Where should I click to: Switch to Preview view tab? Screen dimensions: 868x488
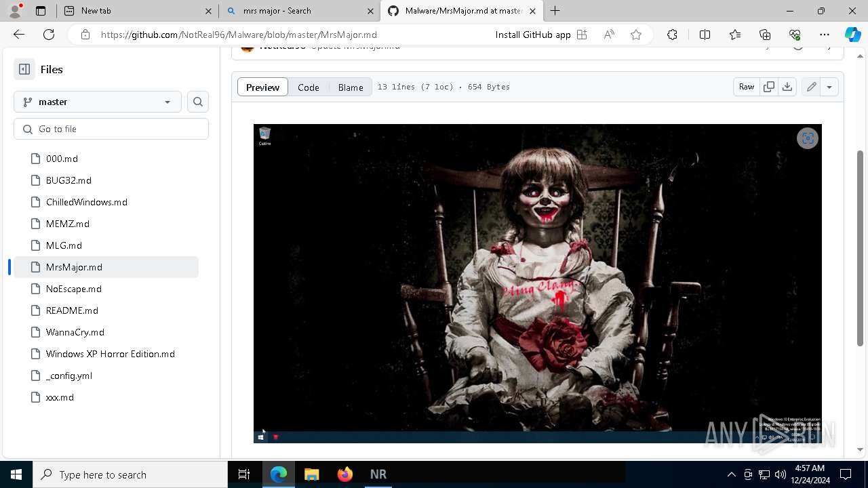[x=262, y=87]
